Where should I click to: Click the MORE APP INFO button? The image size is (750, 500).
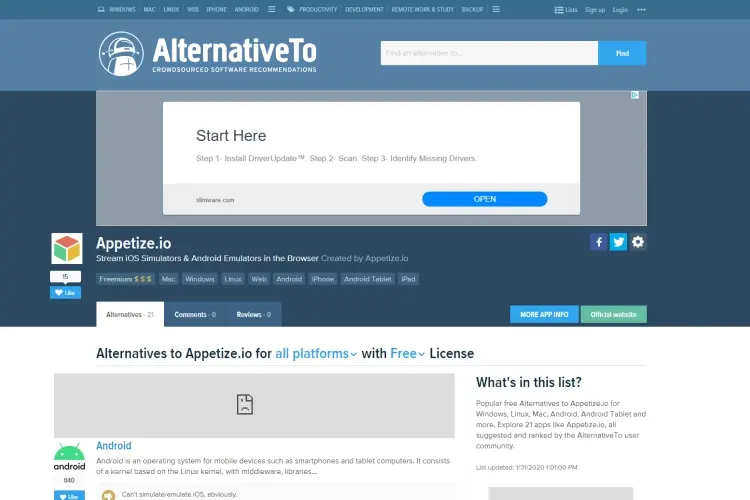[x=544, y=314]
